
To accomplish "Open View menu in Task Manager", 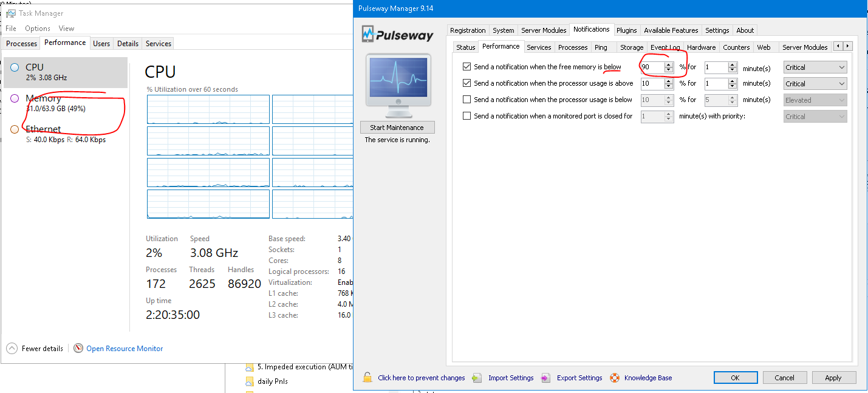I will 66,29.
